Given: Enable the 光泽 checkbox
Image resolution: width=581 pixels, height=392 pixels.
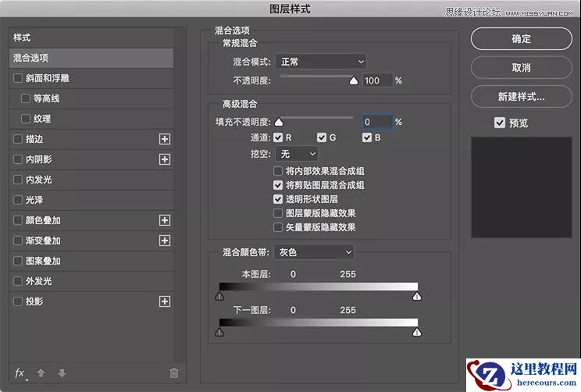Looking at the screenshot, I should [x=18, y=200].
